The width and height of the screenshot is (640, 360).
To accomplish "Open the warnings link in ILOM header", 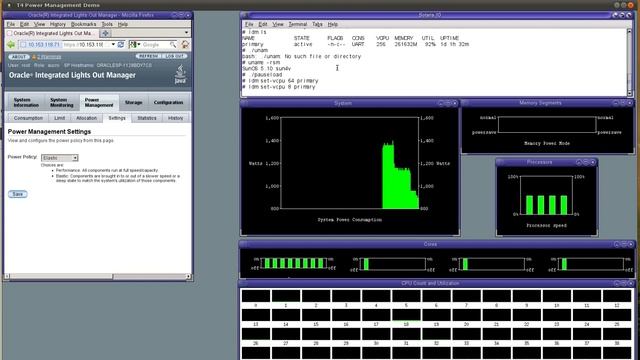I will pos(49,57).
